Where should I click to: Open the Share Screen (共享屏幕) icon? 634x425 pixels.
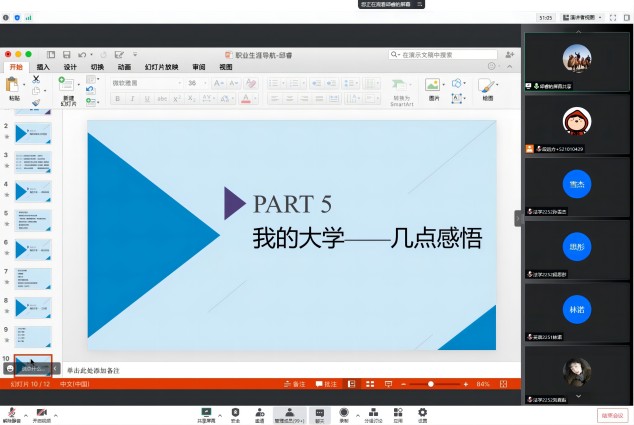pyautogui.click(x=206, y=412)
